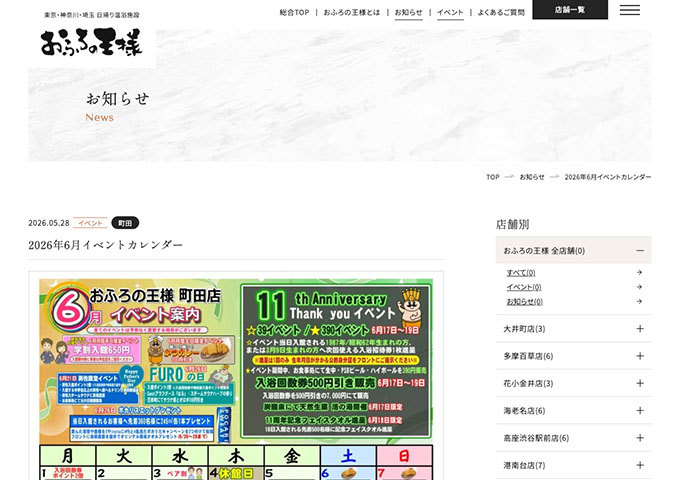Viewport: 680px width, 480px height.
Task: Go to お知らせ breadcrumb link
Action: click(x=532, y=177)
